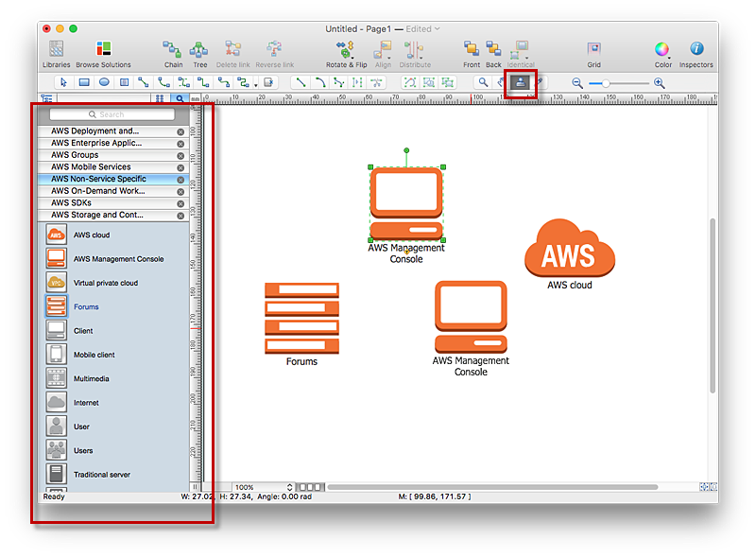Toggle the Grid button

point(593,54)
